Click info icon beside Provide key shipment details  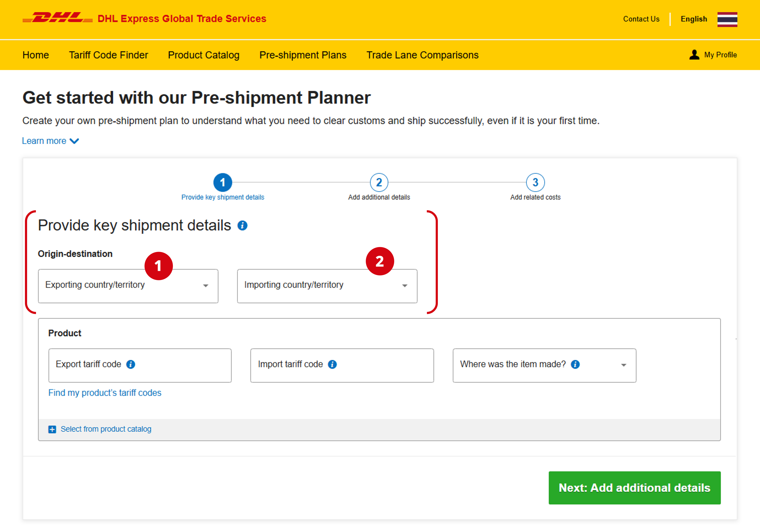[x=242, y=226]
